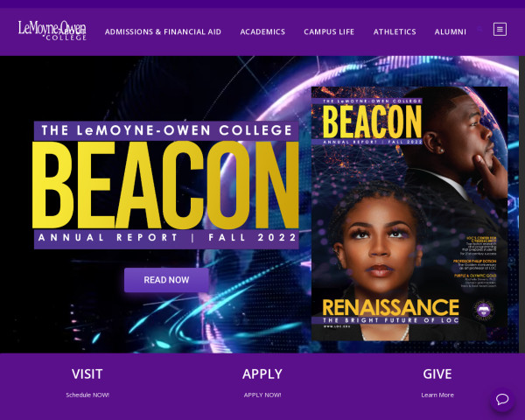525x420 pixels.
Task: Click Learn More under Give
Action: (437, 395)
